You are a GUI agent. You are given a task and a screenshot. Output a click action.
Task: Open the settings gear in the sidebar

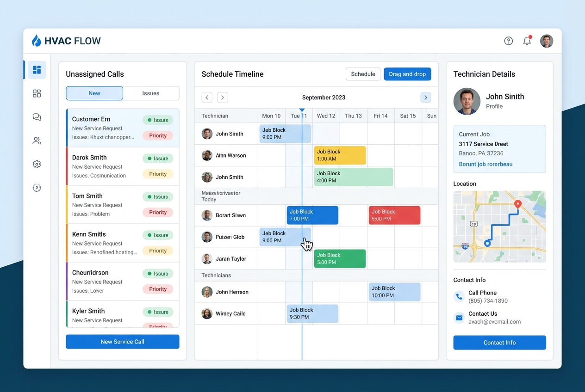tap(37, 164)
